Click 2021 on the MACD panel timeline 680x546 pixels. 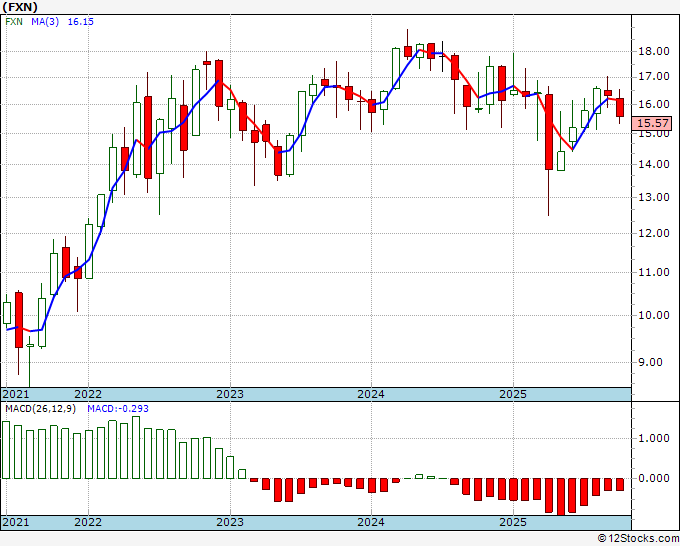click(x=16, y=522)
